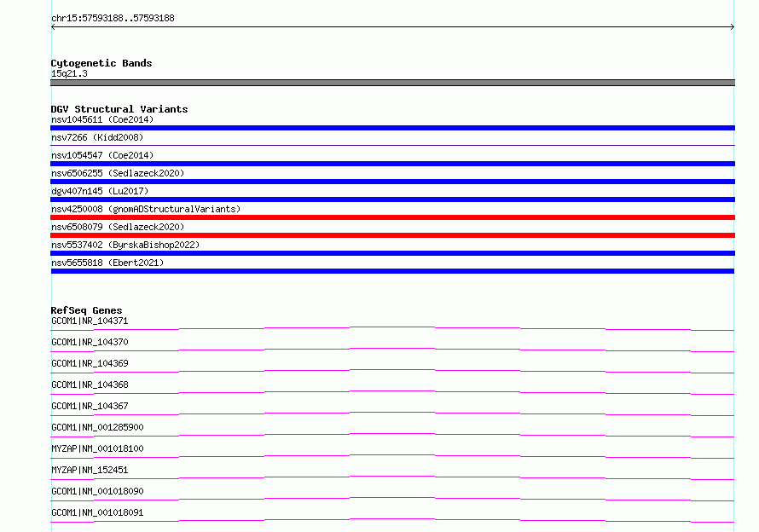Click transcript label GCOM1|NR_104371
This screenshot has width=759, height=532.
[90, 321]
